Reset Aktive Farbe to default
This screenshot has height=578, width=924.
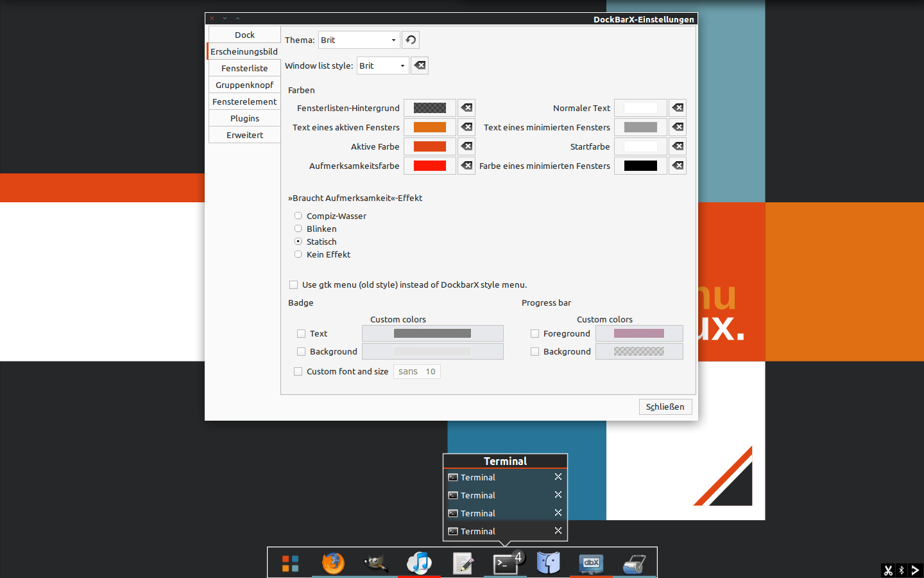click(x=466, y=146)
